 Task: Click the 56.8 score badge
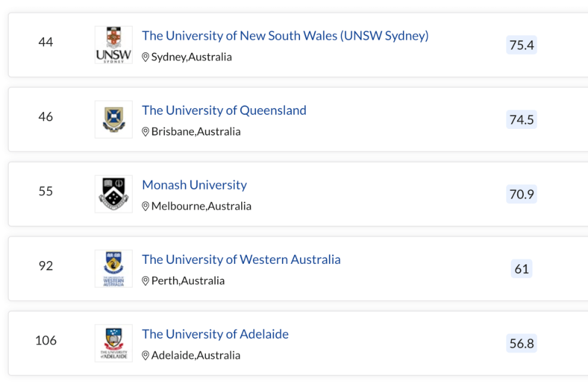click(521, 343)
